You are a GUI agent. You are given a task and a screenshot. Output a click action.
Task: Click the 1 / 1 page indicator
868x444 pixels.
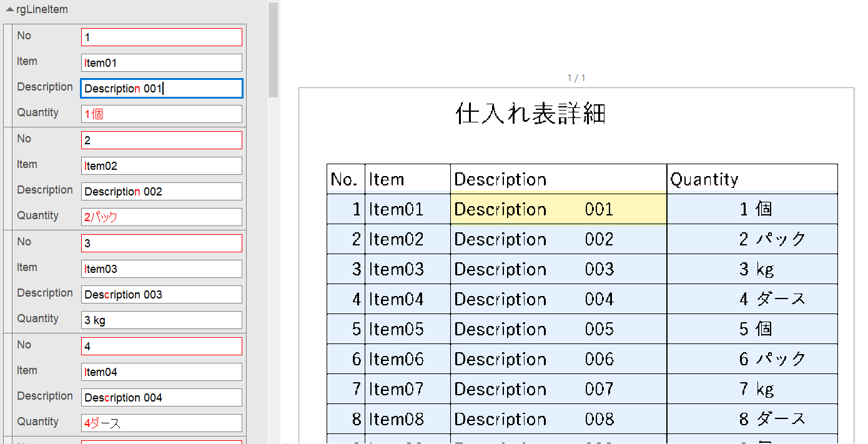[x=576, y=78]
